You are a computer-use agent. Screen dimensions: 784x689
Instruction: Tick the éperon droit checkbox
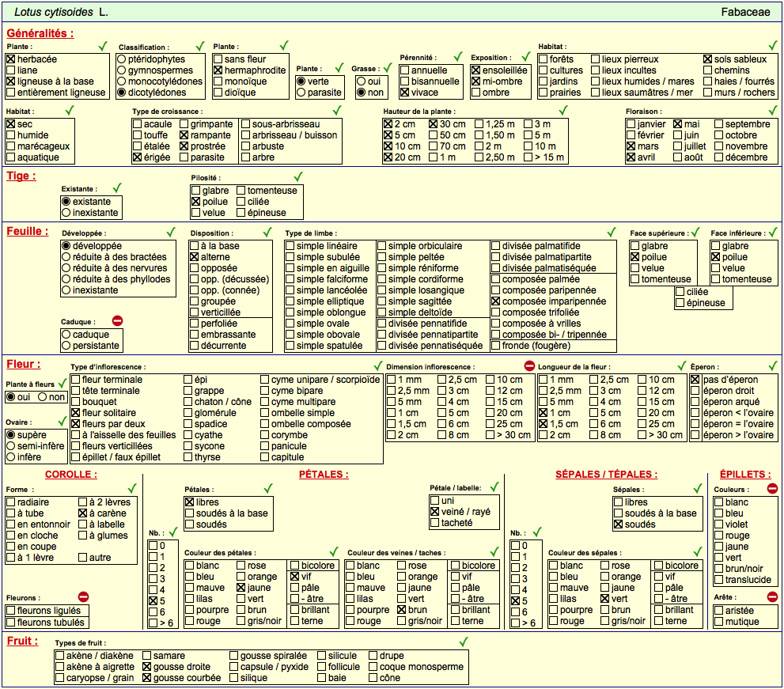point(695,391)
